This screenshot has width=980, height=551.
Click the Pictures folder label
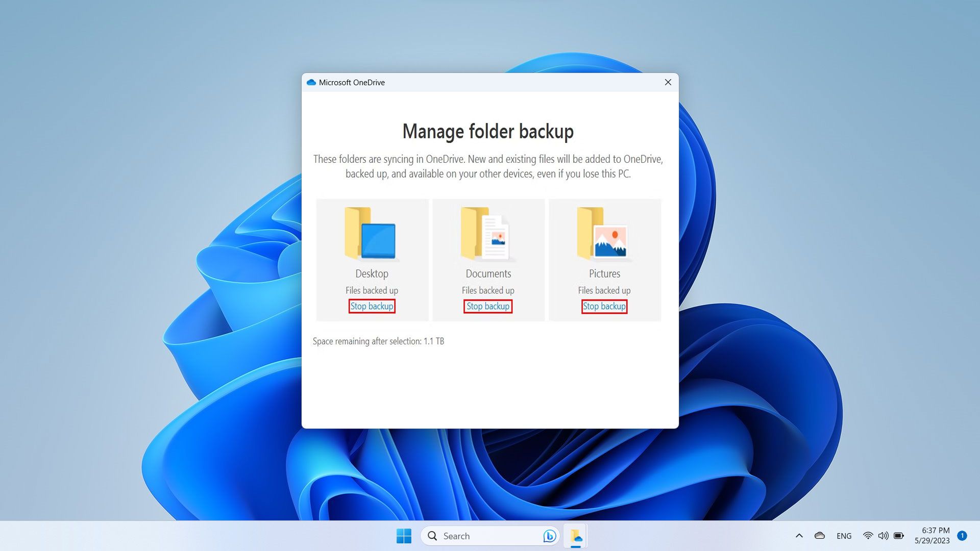click(604, 273)
